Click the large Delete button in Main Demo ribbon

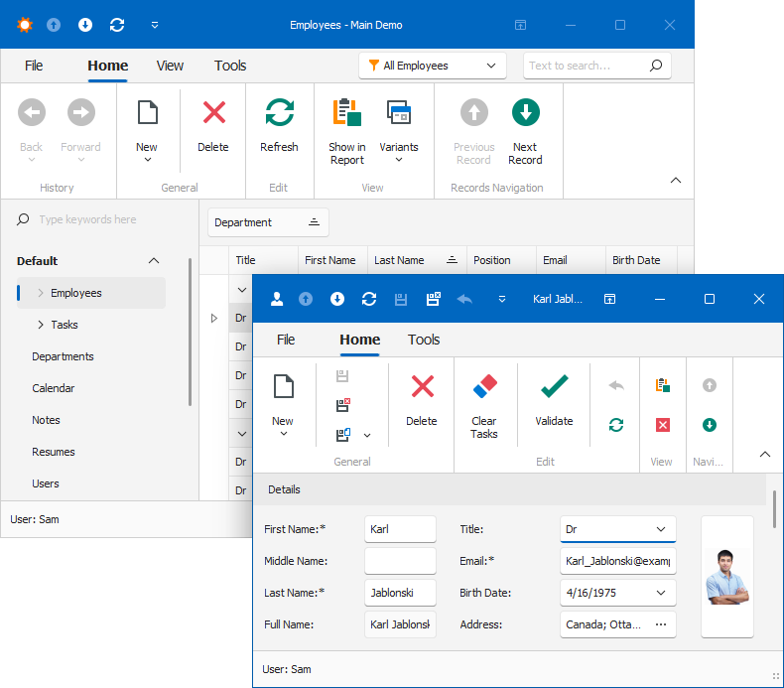(213, 130)
